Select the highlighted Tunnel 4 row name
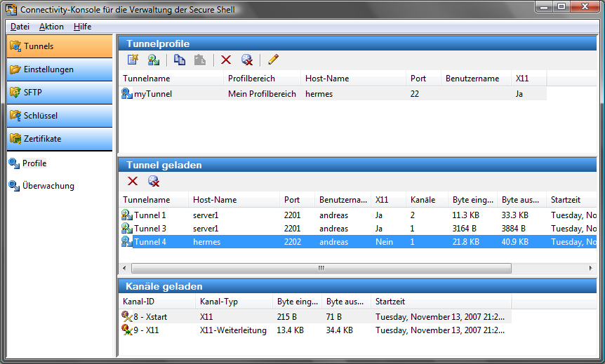Viewport: 605px width, 364px height. coord(150,242)
